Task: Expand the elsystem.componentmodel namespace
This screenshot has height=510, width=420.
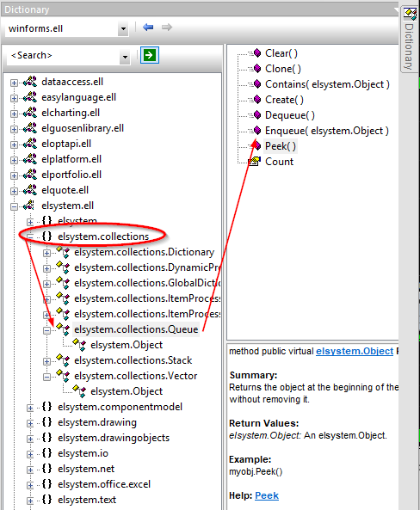Action: [x=30, y=408]
